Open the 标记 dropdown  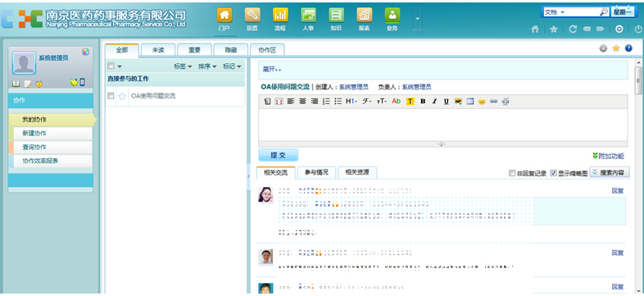[232, 66]
